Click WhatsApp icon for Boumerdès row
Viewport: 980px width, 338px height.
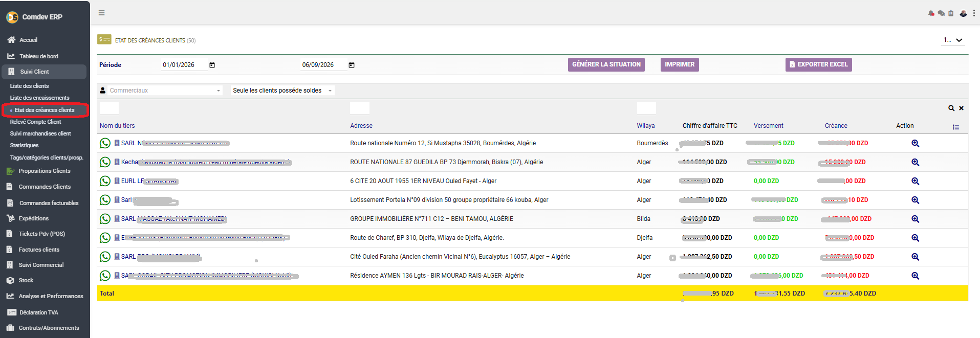tap(105, 143)
